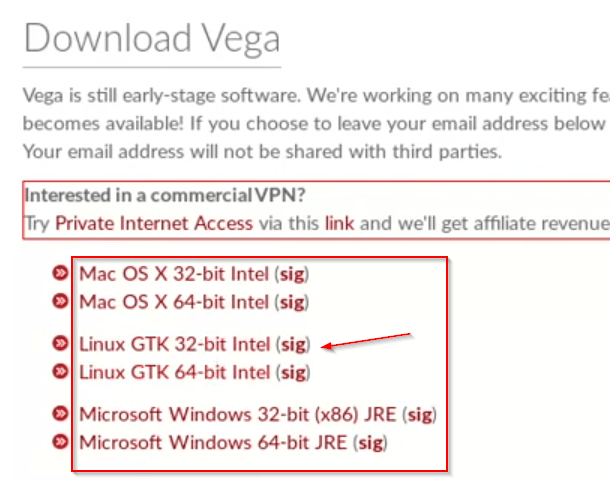This screenshot has width=610, height=480.
Task: Download Mac OS X 64-bit Intel build
Action: coord(174,302)
